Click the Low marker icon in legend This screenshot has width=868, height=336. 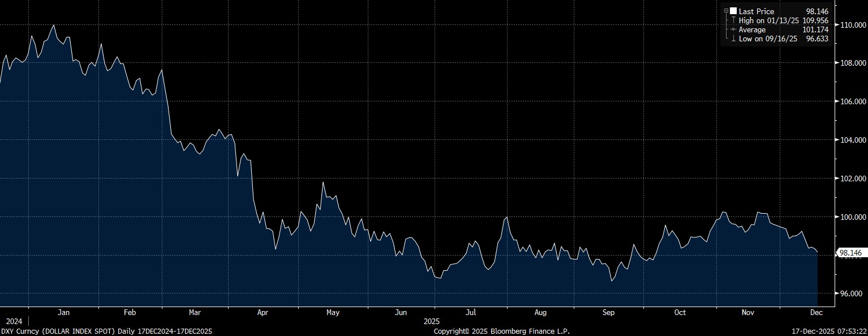click(x=733, y=39)
